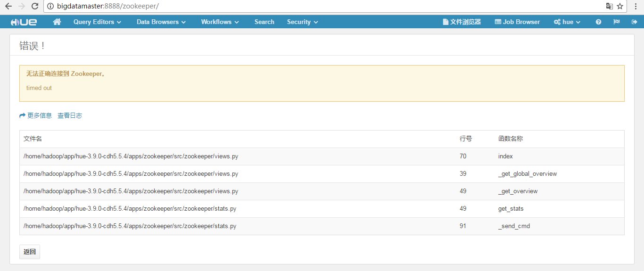Image resolution: width=644 pixels, height=271 pixels.
Task: Open the Security dropdown
Action: pyautogui.click(x=302, y=22)
